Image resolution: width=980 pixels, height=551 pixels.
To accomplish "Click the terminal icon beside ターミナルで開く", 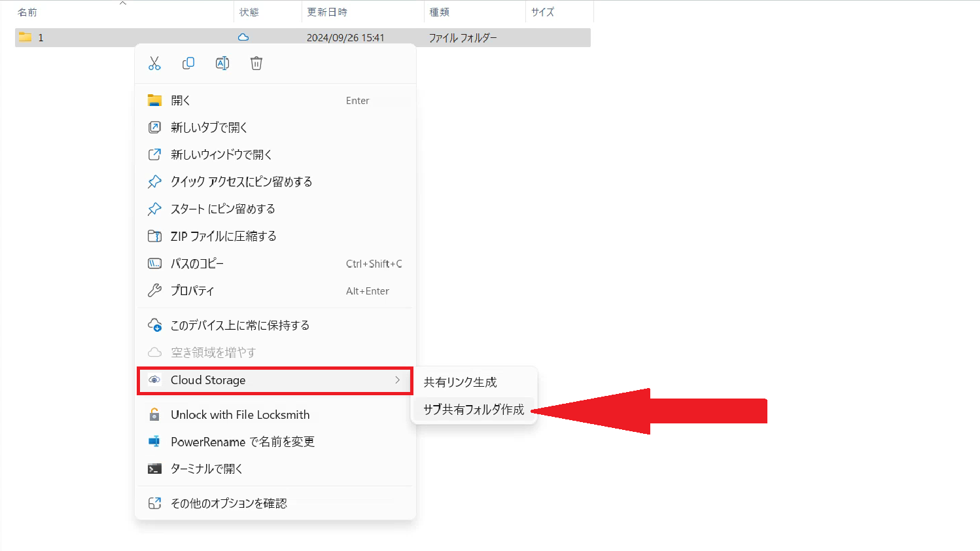I will 154,469.
